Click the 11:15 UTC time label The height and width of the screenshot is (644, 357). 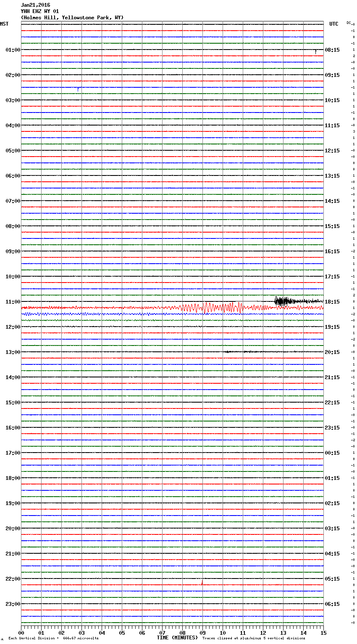click(332, 126)
